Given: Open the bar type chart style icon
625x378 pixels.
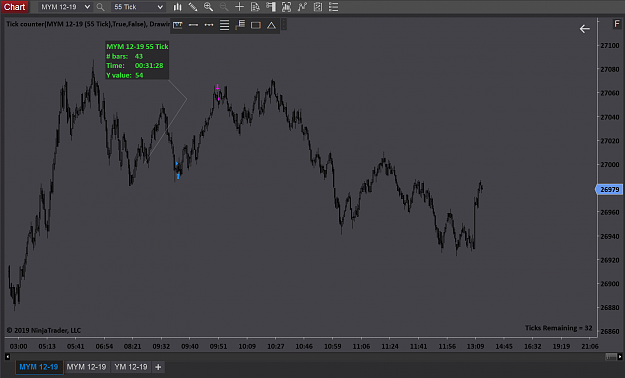Looking at the screenshot, I should click(177, 7).
